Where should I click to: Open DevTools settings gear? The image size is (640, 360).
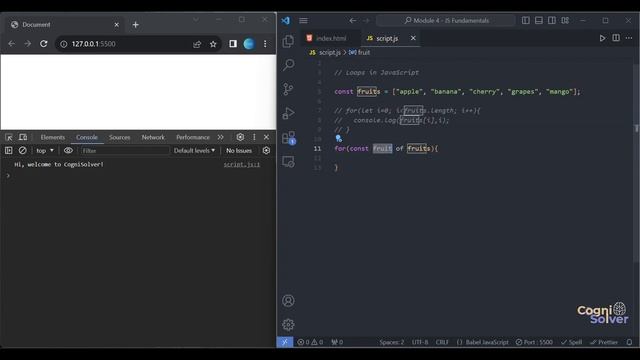pos(240,137)
